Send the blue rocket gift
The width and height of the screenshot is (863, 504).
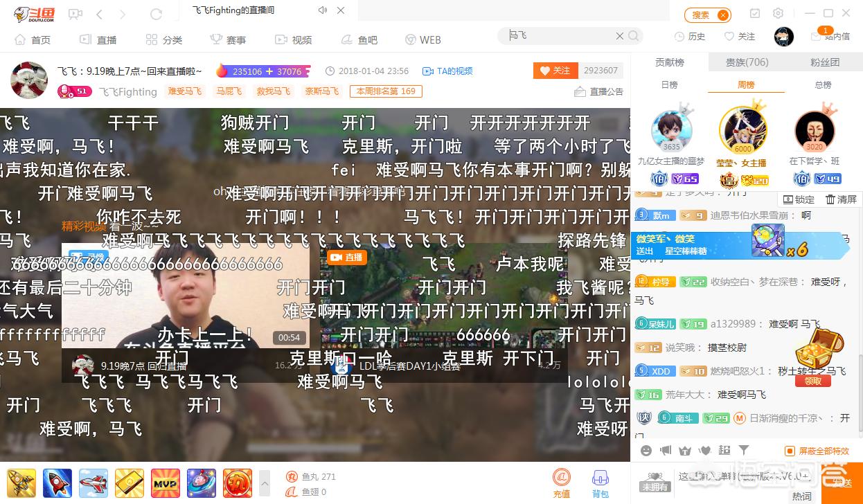coord(57,483)
